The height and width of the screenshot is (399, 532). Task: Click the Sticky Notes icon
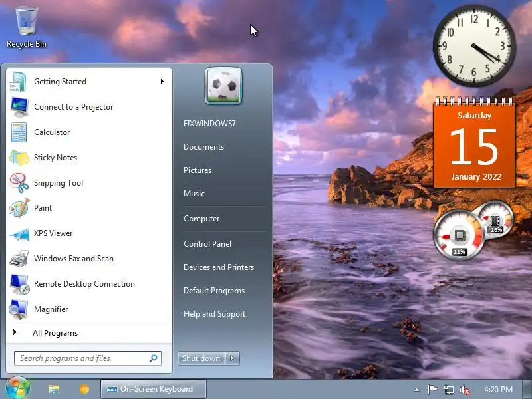coord(19,158)
